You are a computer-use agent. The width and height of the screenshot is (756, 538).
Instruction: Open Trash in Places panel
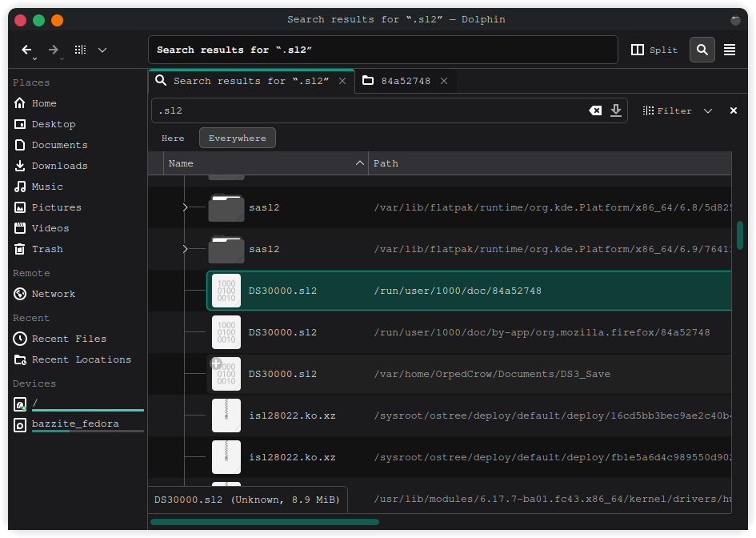[46, 249]
